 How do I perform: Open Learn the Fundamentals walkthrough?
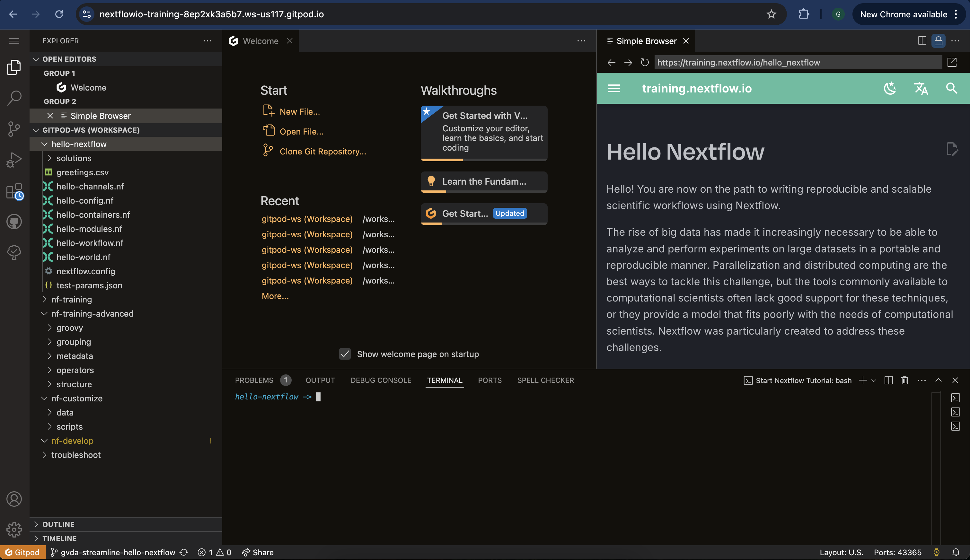484,182
